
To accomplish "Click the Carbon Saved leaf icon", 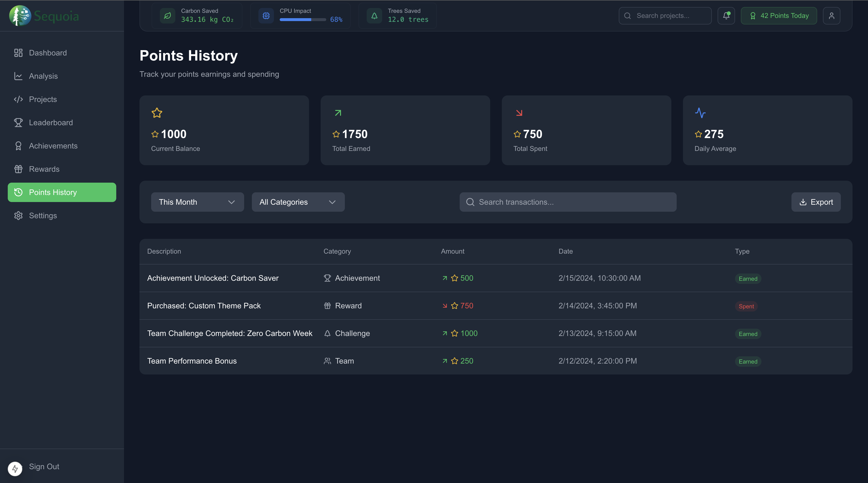I will (167, 16).
